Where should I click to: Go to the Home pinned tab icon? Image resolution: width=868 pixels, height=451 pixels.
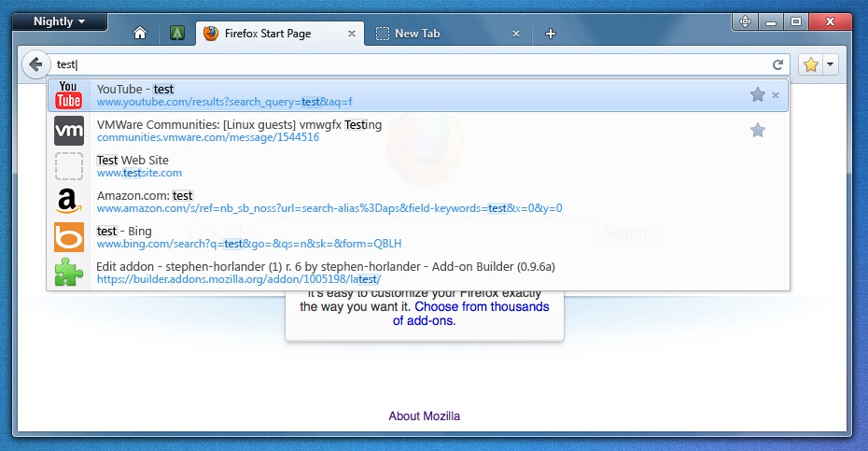(x=140, y=34)
